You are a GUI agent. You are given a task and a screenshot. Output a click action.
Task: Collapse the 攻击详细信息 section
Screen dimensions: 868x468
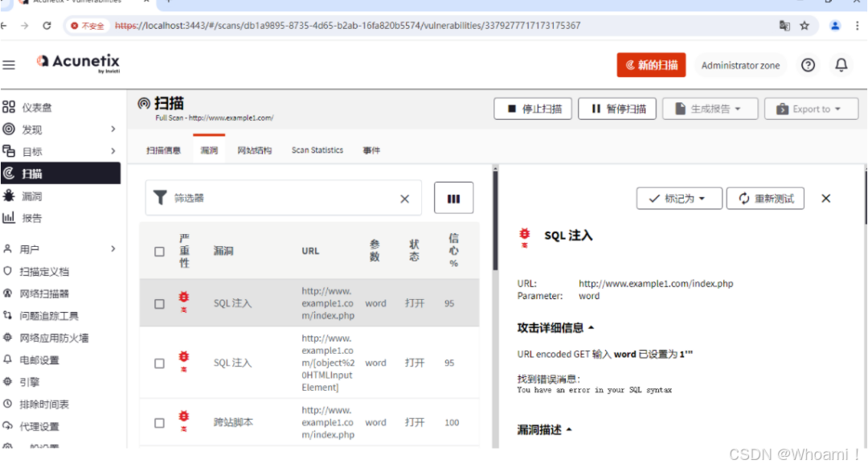[x=555, y=328]
